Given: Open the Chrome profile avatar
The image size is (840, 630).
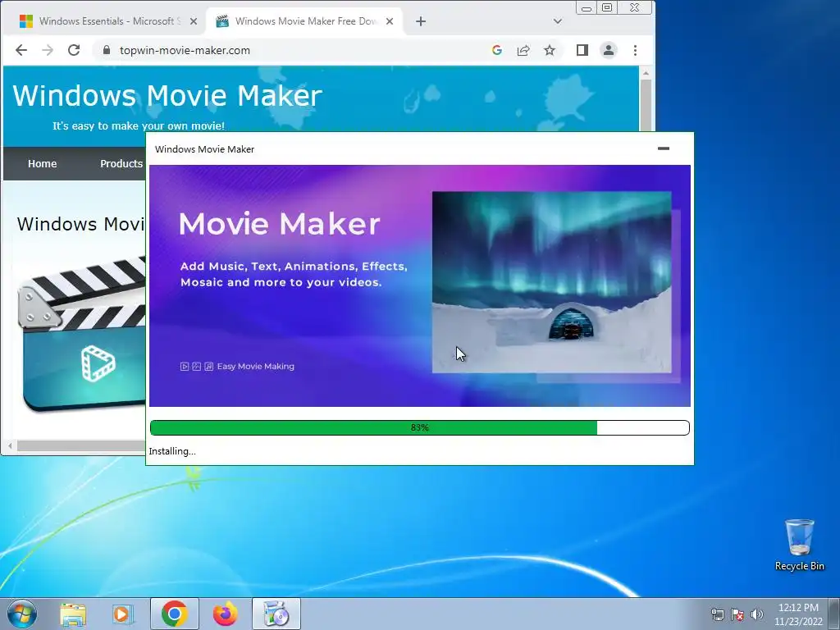Looking at the screenshot, I should pyautogui.click(x=609, y=50).
